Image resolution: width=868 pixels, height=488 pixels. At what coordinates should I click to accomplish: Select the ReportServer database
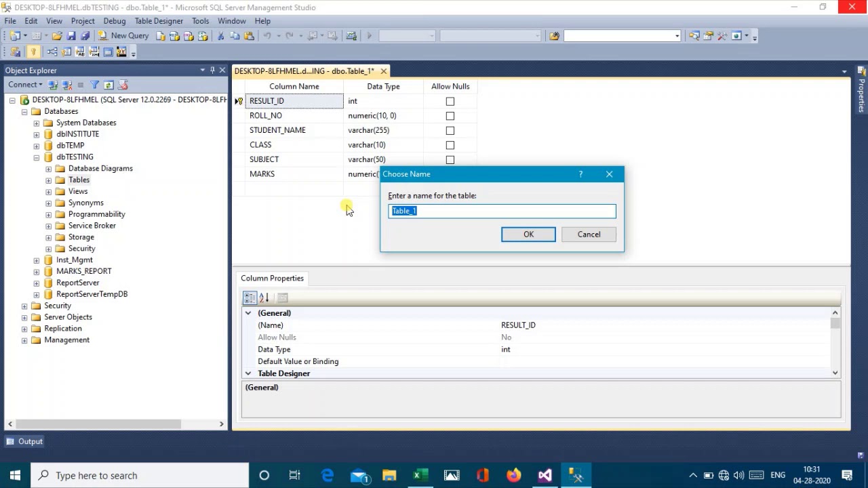(x=77, y=283)
